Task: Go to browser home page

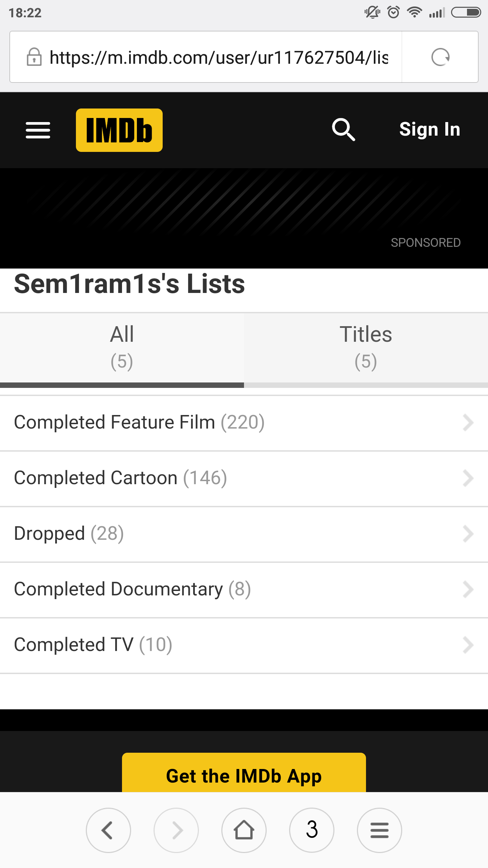Action: click(244, 830)
